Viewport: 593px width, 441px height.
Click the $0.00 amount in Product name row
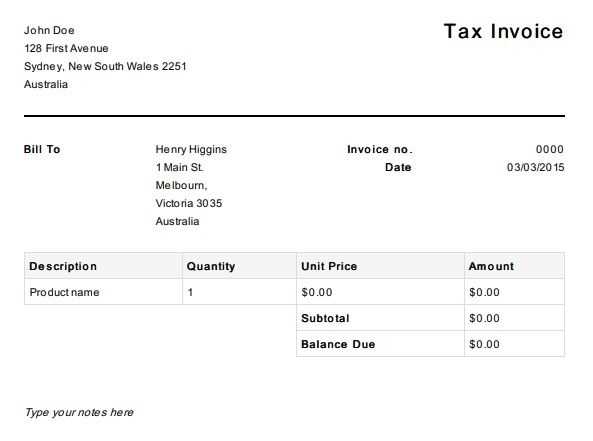(514, 292)
